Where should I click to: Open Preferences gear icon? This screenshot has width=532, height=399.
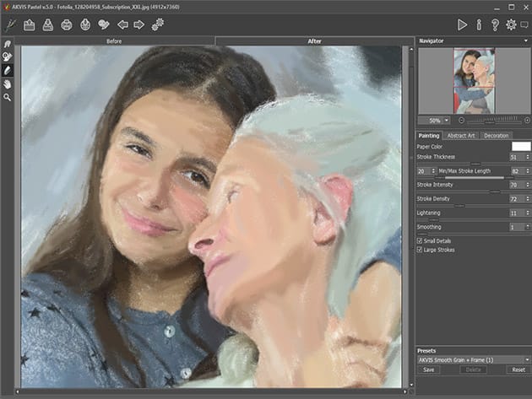[x=511, y=24]
